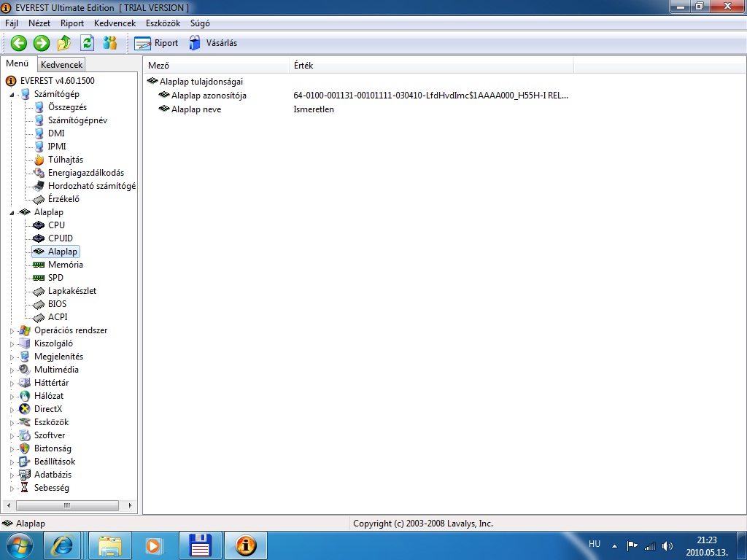
Task: Open the users icon in the toolbar
Action: 109,43
